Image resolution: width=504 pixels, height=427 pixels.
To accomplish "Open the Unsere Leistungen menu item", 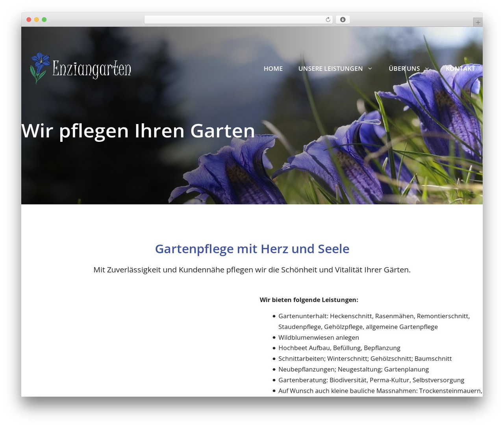I will click(x=330, y=69).
